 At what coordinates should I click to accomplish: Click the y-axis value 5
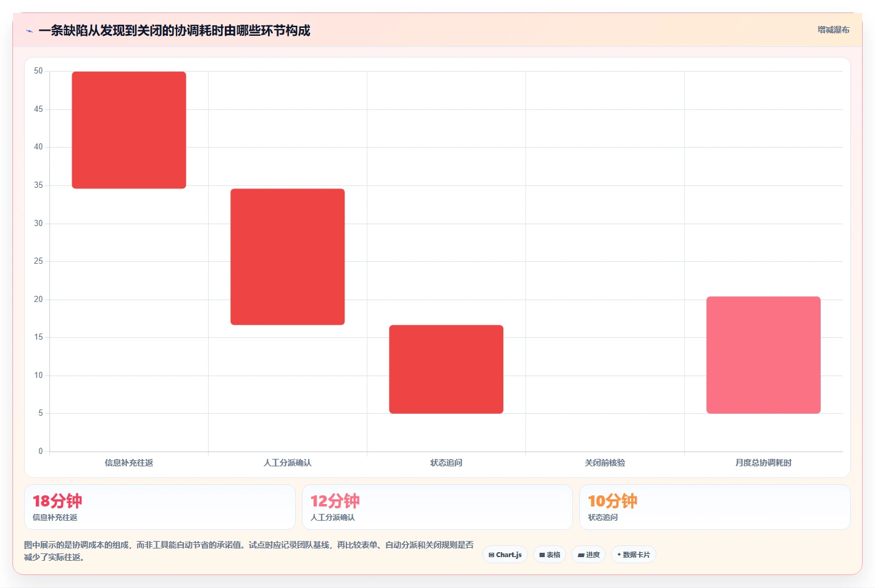coord(41,413)
